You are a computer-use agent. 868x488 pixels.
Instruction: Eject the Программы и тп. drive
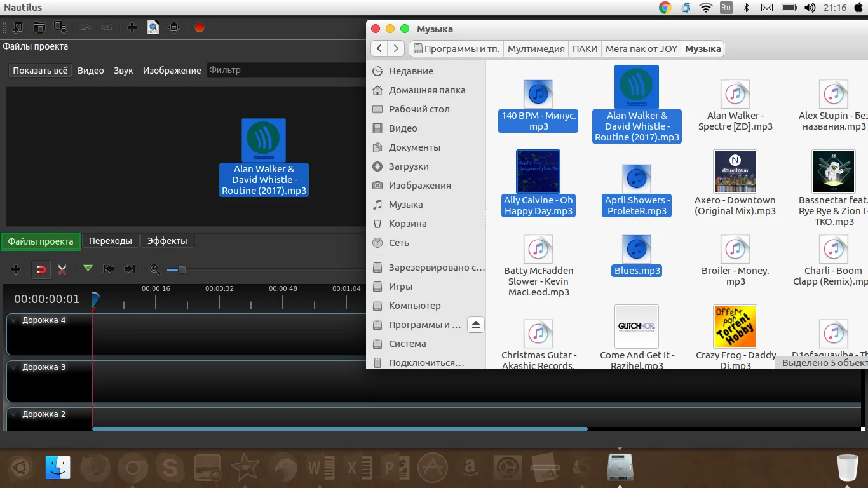point(476,325)
